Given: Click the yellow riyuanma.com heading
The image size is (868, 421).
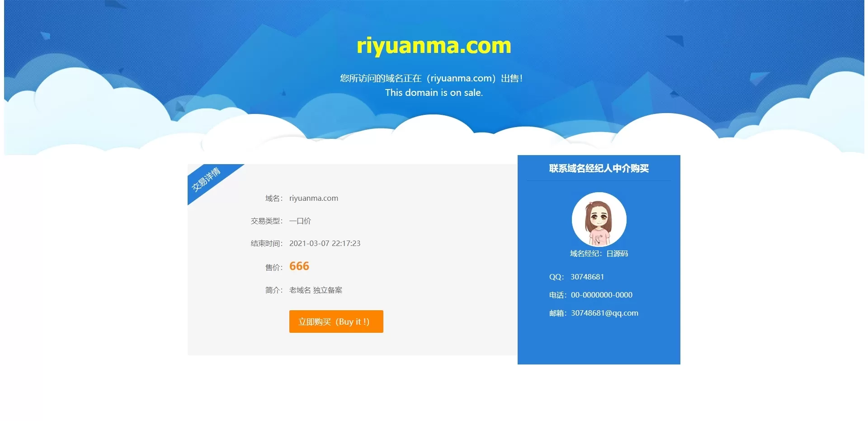Looking at the screenshot, I should pos(434,46).
